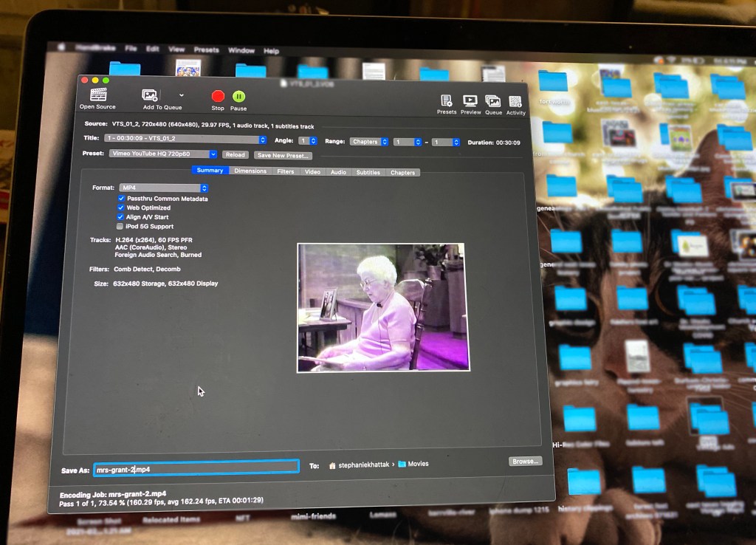Show the Queue window icon

(x=493, y=102)
